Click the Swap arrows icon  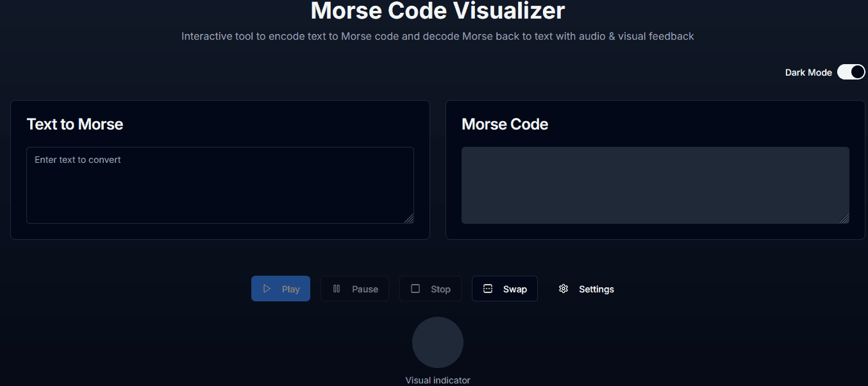pos(488,289)
